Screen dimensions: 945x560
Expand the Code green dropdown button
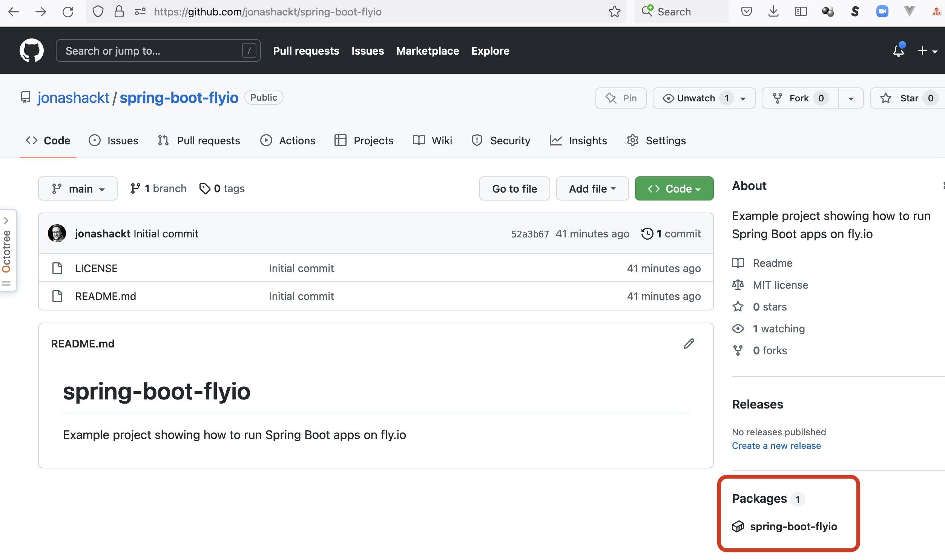coord(674,189)
